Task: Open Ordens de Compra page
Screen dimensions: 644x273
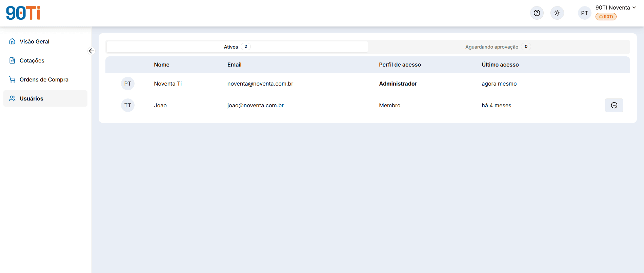Action: [45, 79]
